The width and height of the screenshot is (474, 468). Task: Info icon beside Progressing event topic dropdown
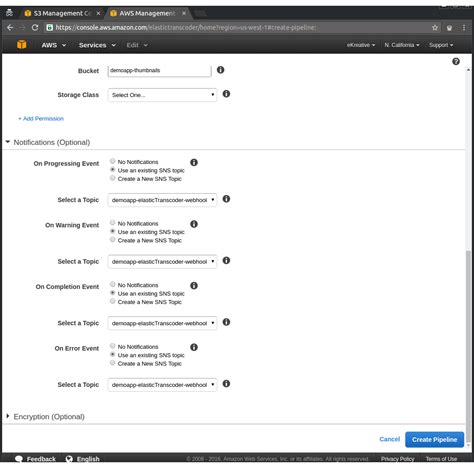point(226,199)
